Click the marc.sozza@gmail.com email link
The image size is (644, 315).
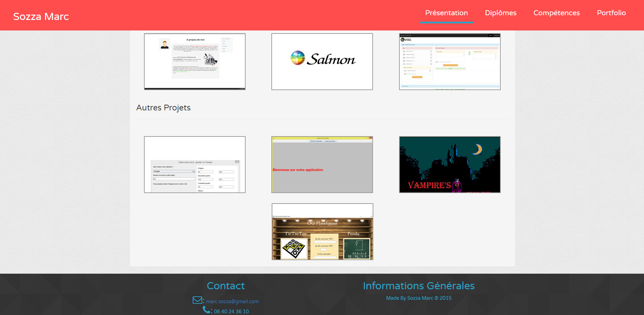tap(232, 301)
